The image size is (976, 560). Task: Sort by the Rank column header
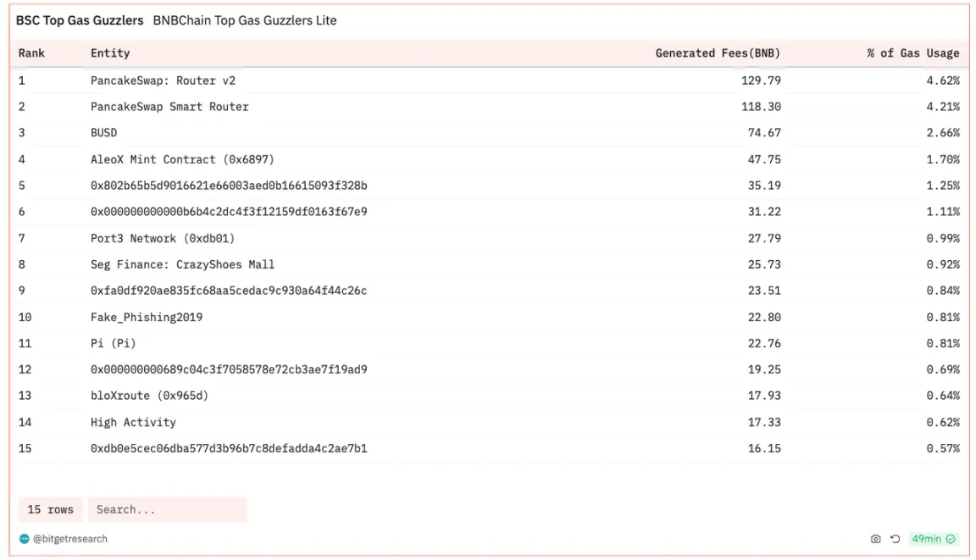31,53
